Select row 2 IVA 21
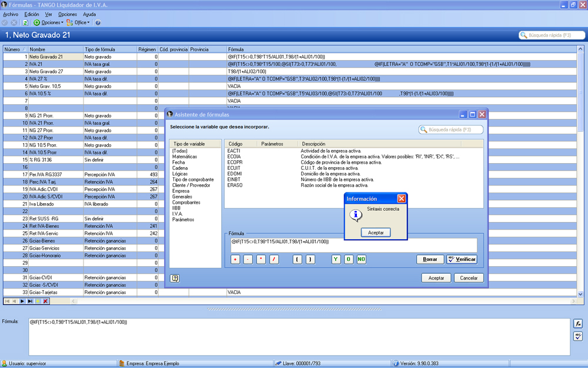The height and width of the screenshot is (368, 588). [x=290, y=64]
